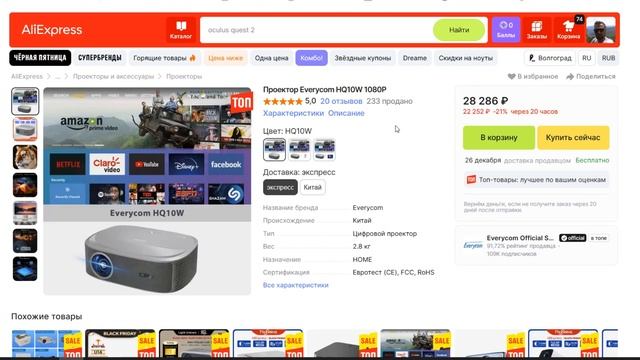Screen dimensions: 640x360
Task: Click the В корзину button
Action: tap(498, 138)
